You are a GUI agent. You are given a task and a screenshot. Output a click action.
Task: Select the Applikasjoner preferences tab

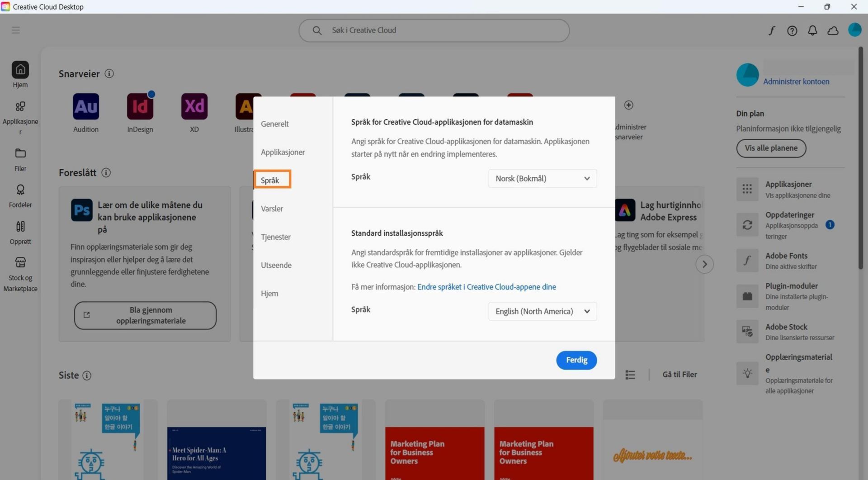[283, 152]
